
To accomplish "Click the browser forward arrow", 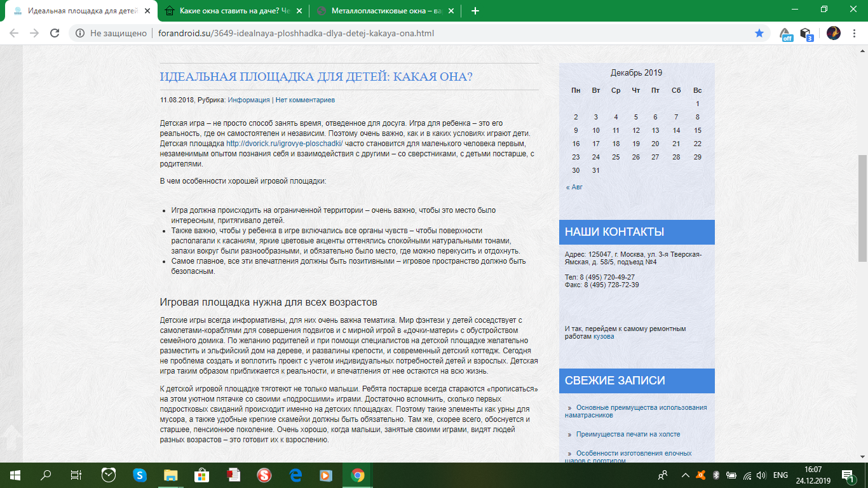I will (34, 33).
